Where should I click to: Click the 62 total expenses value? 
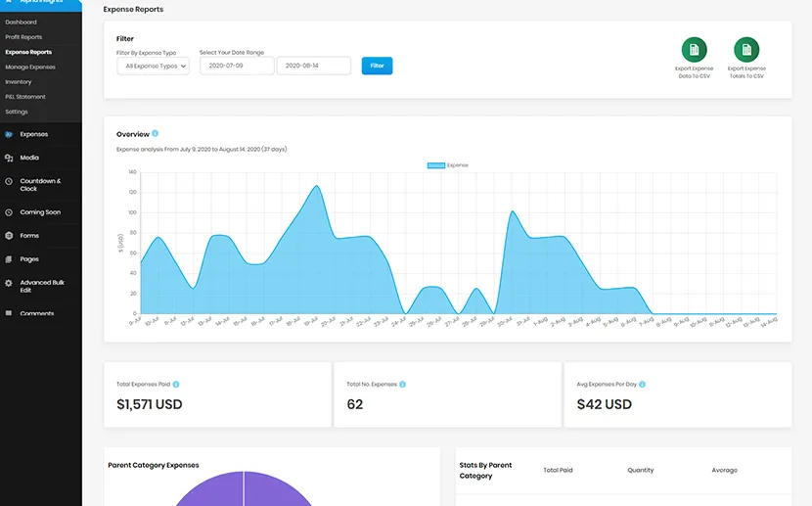pyautogui.click(x=355, y=404)
